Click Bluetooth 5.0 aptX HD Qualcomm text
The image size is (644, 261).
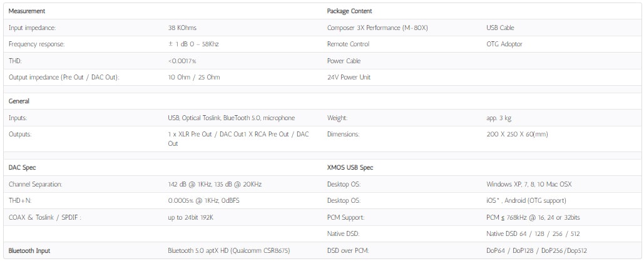(x=229, y=250)
